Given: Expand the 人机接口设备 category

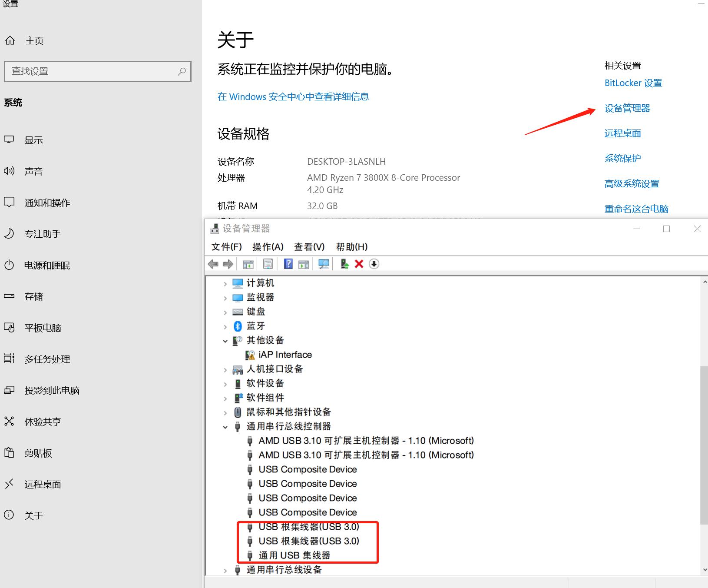Looking at the screenshot, I should [225, 369].
